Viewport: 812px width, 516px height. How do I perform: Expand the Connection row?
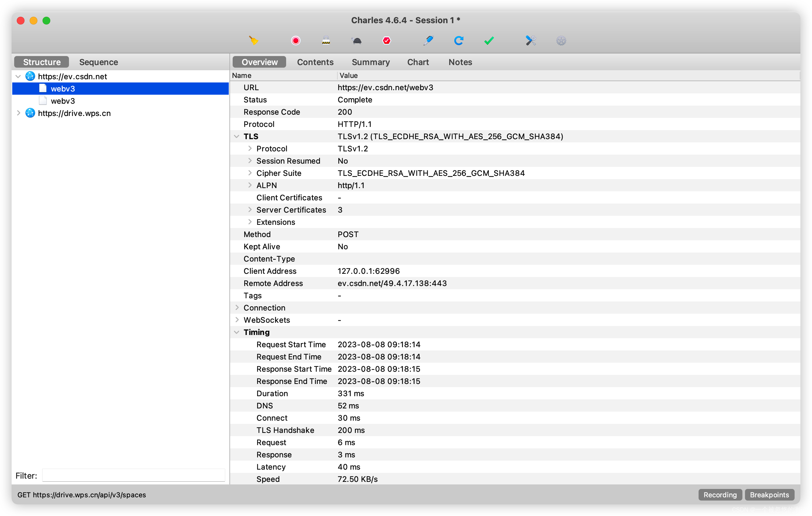(x=237, y=308)
